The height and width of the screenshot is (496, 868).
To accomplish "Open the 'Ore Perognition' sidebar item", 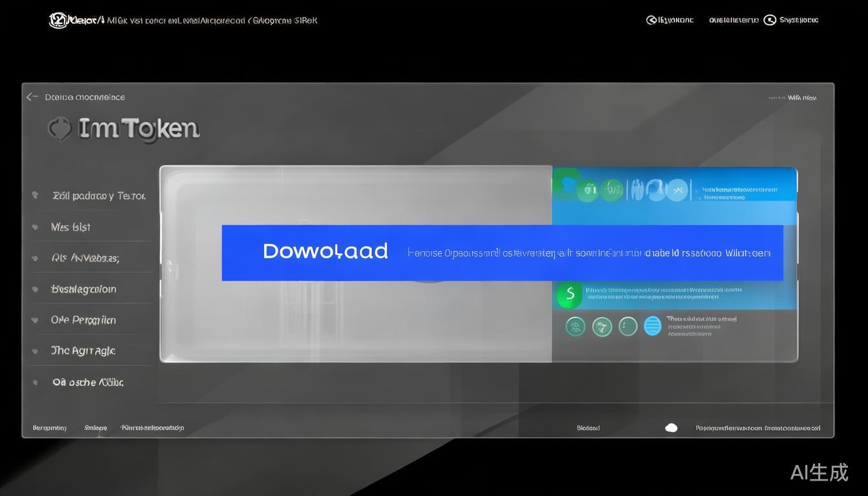I will click(83, 320).
